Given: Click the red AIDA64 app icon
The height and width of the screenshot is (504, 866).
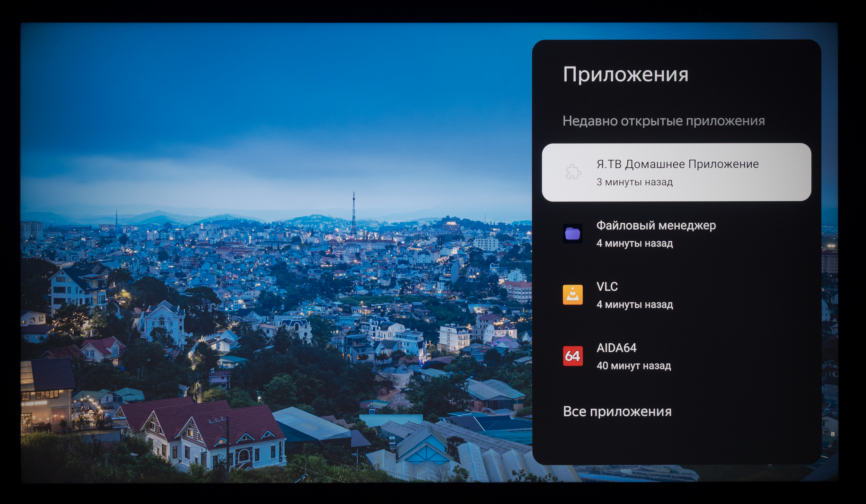Looking at the screenshot, I should tap(573, 356).
